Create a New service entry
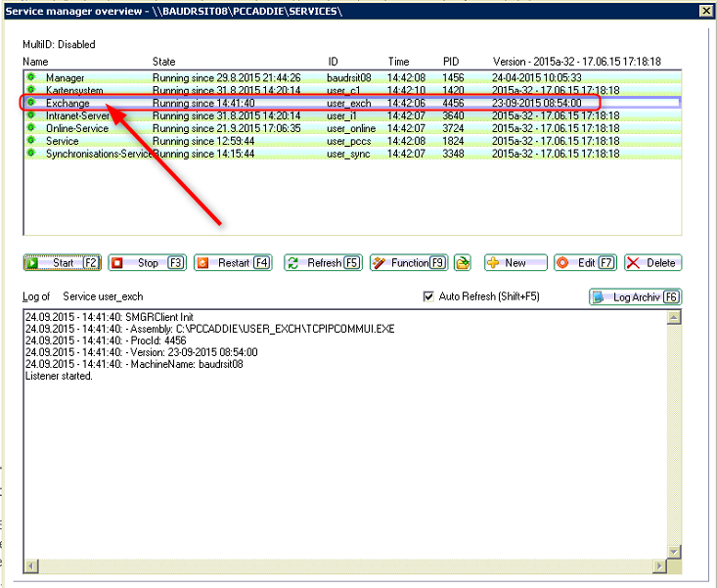Image resolution: width=717 pixels, height=588 pixels. tap(514, 262)
